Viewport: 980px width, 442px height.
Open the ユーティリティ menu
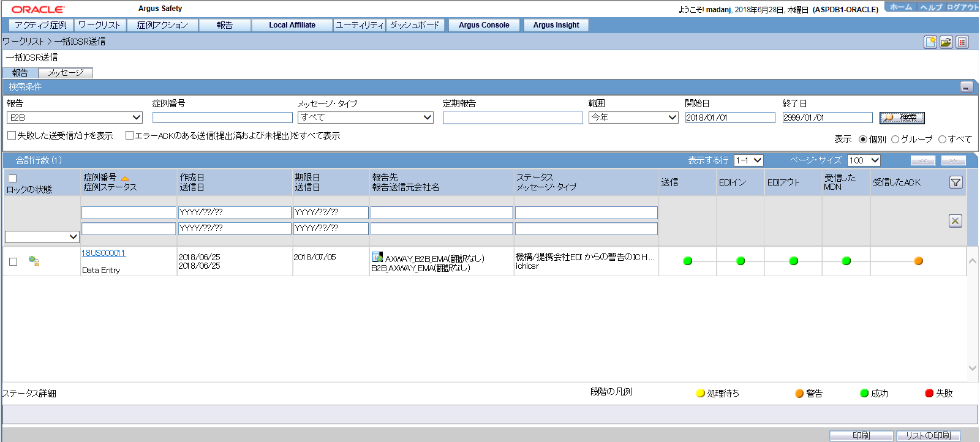[360, 25]
